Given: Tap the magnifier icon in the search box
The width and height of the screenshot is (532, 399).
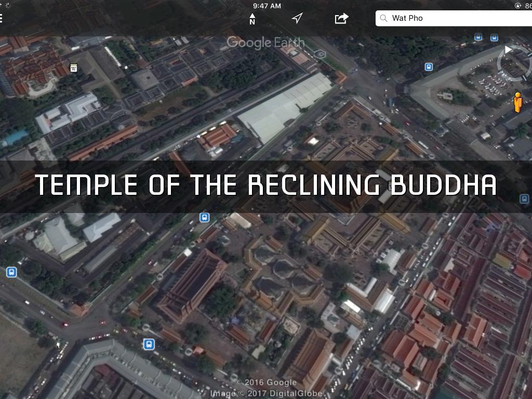Looking at the screenshot, I should (384, 18).
